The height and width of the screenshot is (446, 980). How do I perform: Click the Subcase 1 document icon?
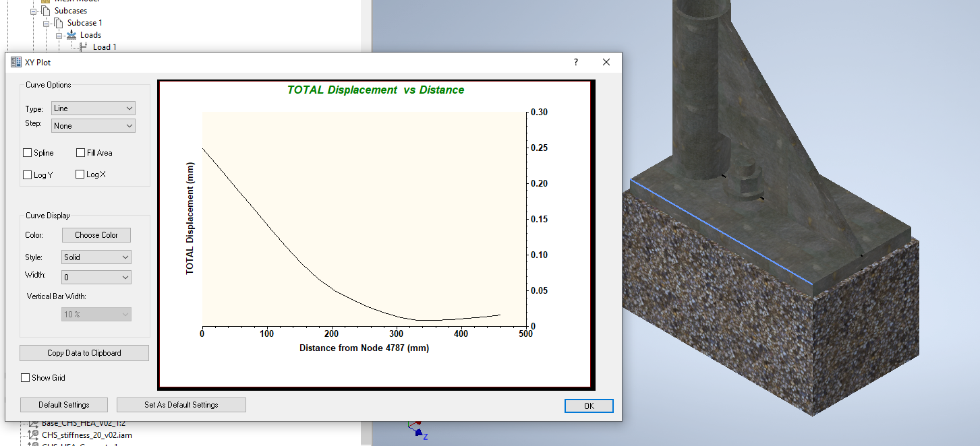tap(59, 23)
